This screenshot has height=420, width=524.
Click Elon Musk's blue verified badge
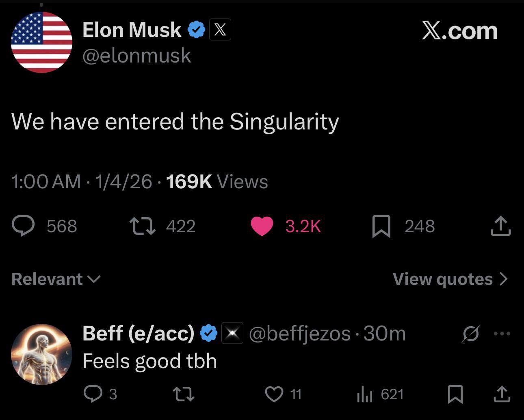[197, 29]
